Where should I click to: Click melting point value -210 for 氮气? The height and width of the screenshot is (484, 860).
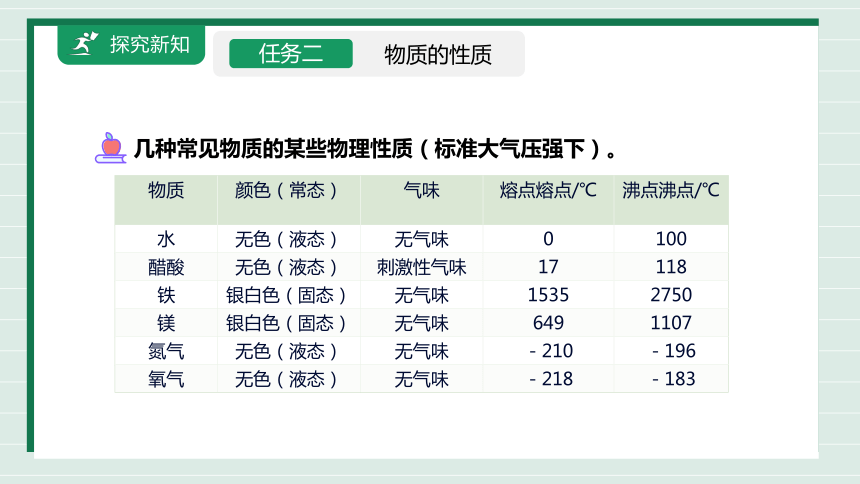click(551, 351)
